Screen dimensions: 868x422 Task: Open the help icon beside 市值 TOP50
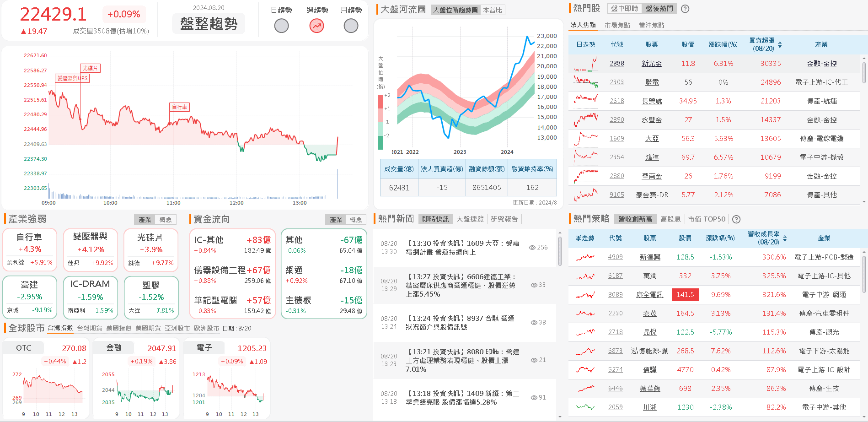[736, 219]
